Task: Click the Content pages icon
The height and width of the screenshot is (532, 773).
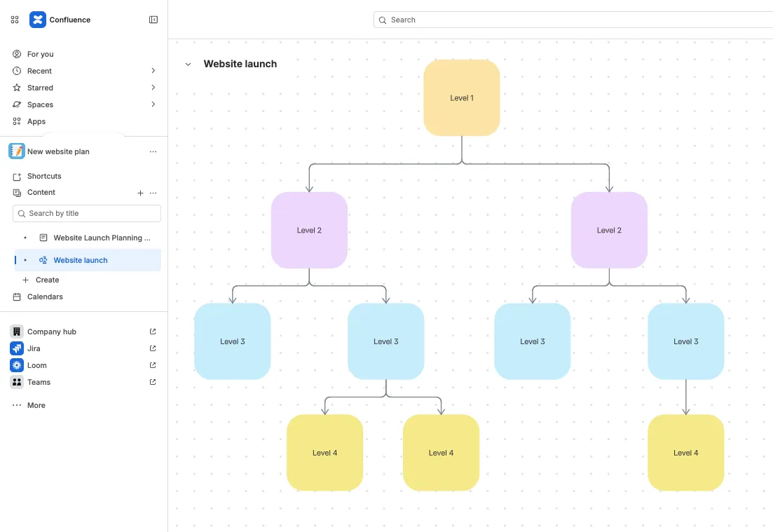Action: pos(17,193)
